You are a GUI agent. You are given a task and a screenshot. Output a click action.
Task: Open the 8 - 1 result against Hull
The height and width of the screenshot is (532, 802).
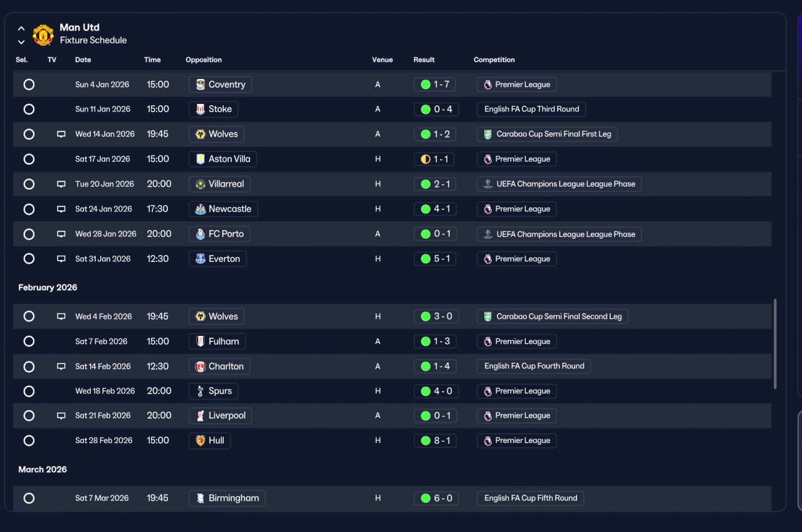click(436, 441)
